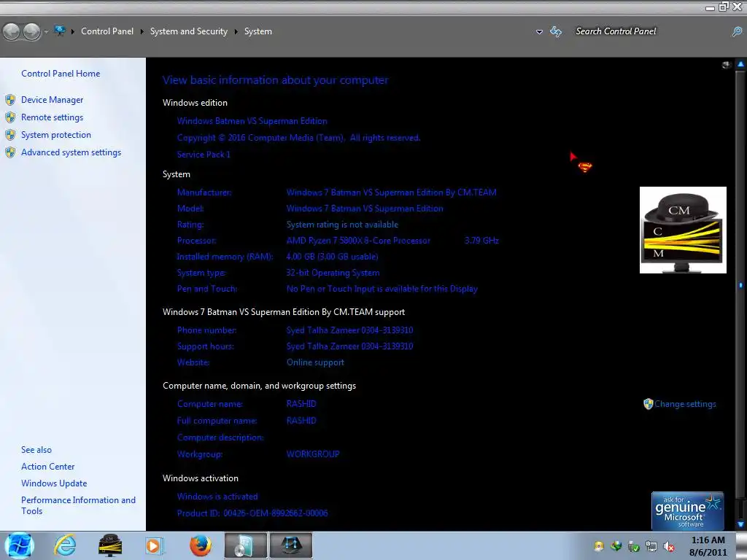
Task: Click the search magnifier icon
Action: pos(737,31)
